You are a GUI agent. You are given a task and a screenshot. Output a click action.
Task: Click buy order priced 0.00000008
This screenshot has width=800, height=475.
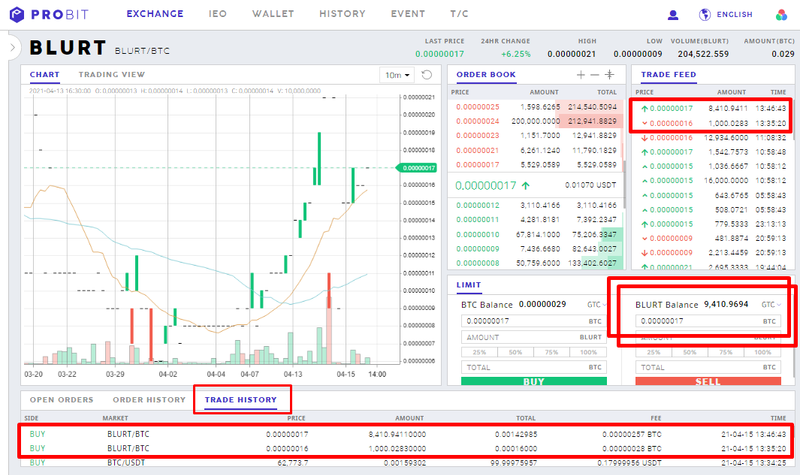coord(536,263)
